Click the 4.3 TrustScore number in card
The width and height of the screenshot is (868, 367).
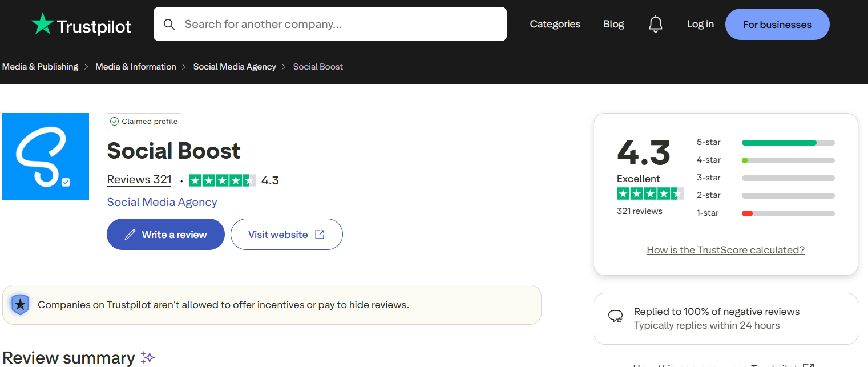[x=644, y=153]
